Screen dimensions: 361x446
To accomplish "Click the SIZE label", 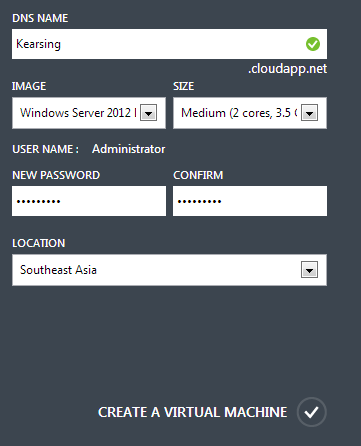I will click(x=183, y=86).
